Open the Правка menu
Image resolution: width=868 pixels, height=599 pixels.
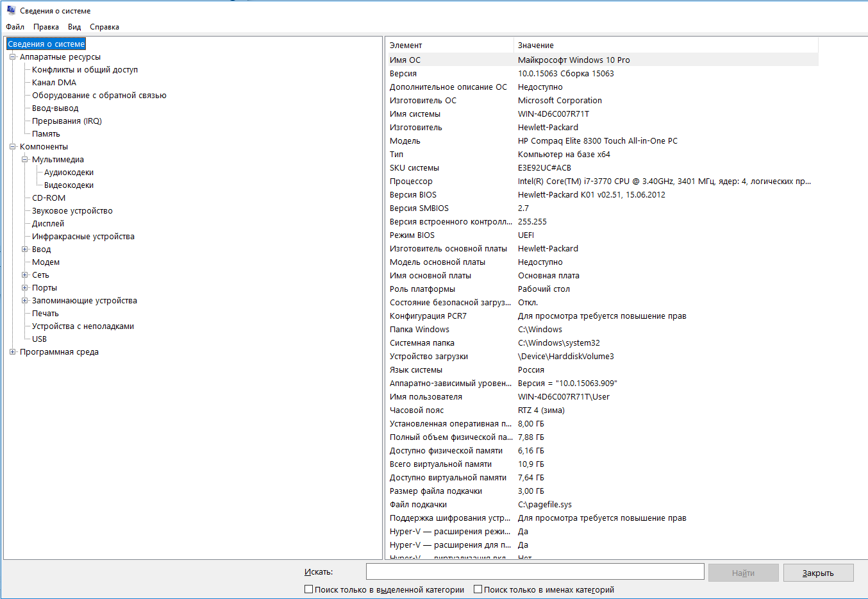tap(46, 27)
